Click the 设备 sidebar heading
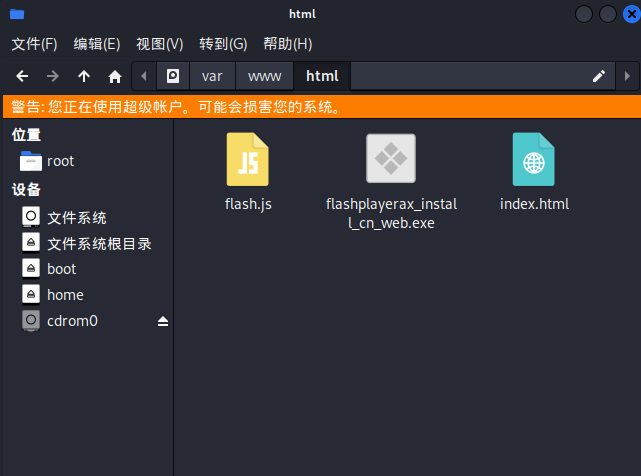 click(x=26, y=189)
